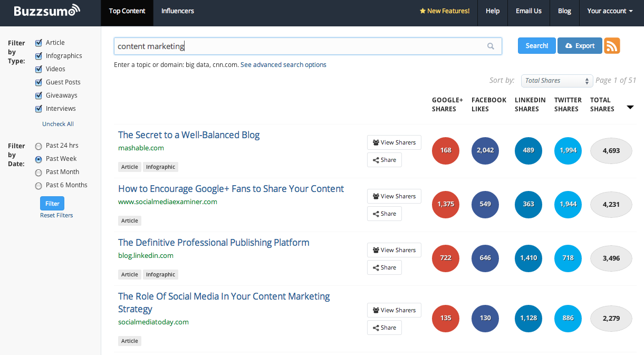Uncheck the Infographics type filter
This screenshot has height=355, width=644.
[x=39, y=56]
